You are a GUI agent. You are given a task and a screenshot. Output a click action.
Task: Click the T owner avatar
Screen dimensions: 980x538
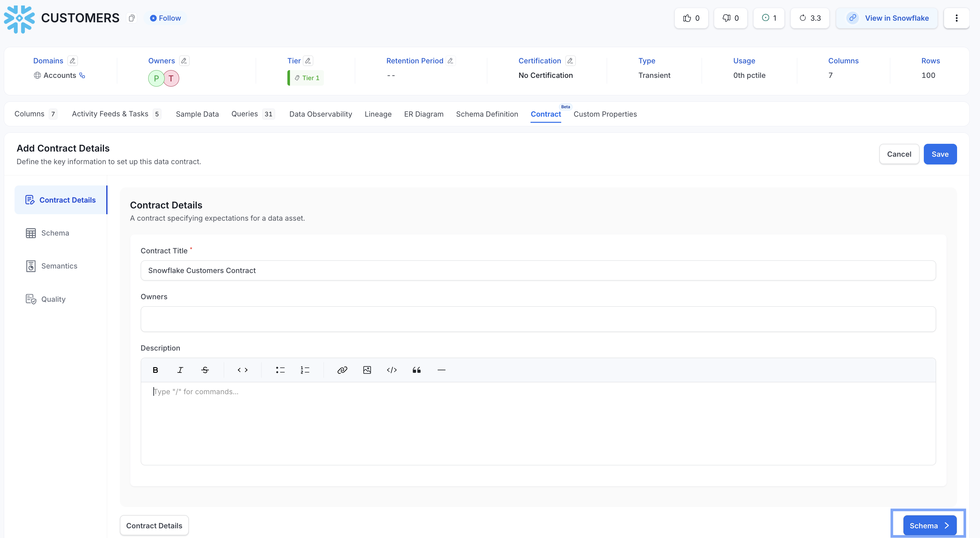tap(171, 78)
